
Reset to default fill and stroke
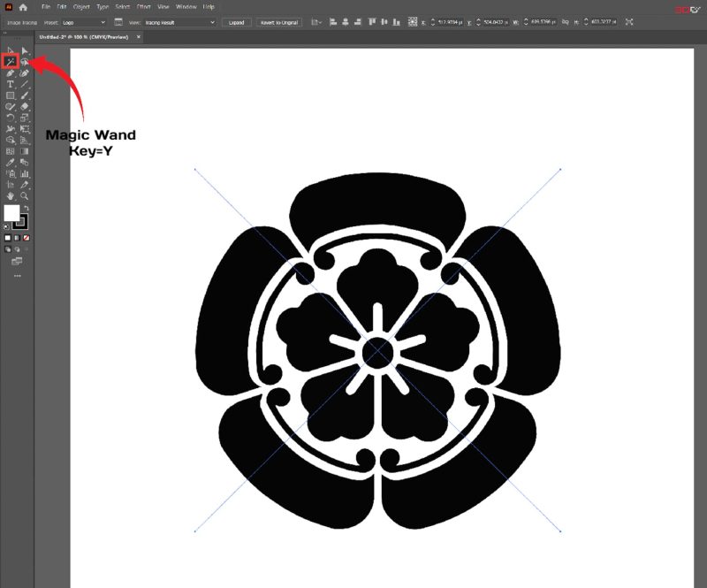pos(6,226)
